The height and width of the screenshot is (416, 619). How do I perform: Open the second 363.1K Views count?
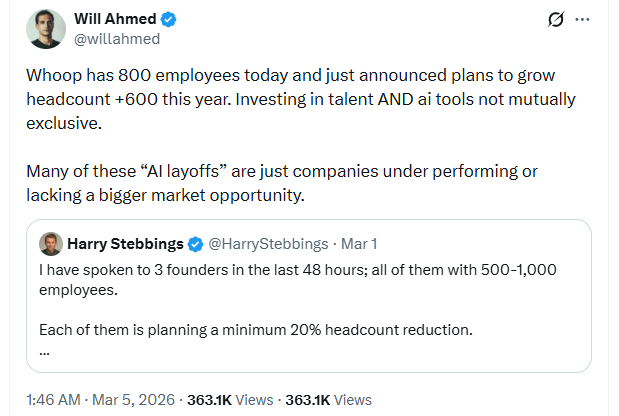328,399
